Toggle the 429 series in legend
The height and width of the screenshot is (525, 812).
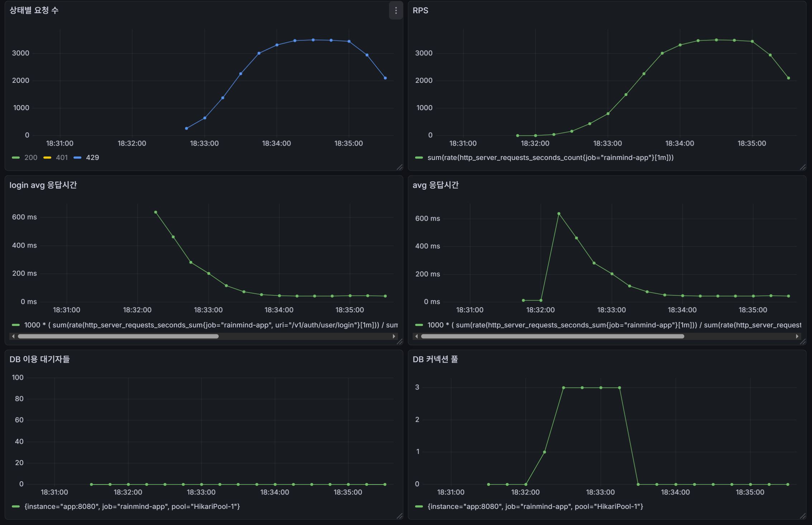tap(92, 157)
